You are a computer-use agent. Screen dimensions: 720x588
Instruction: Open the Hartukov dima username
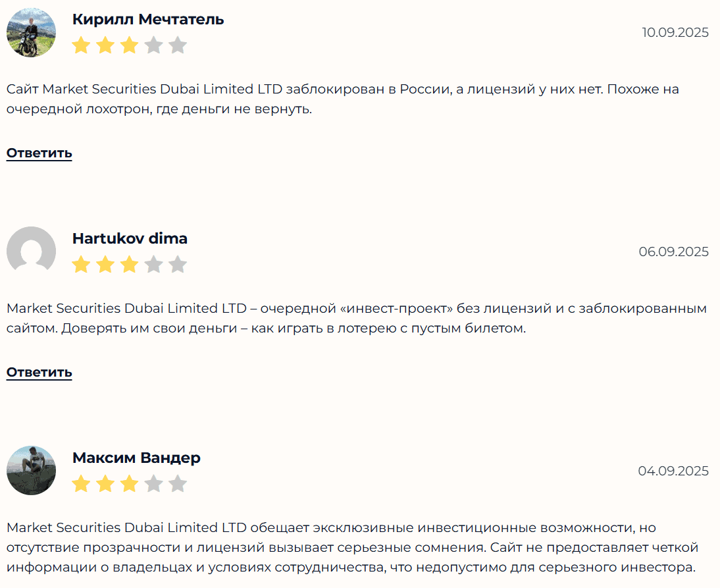pyautogui.click(x=130, y=238)
